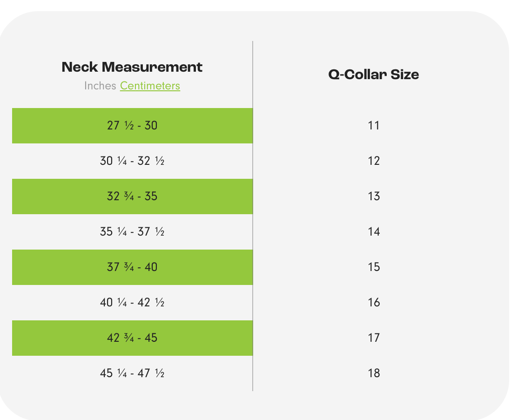
Task: Select the Inches unit option
Action: pyautogui.click(x=100, y=86)
